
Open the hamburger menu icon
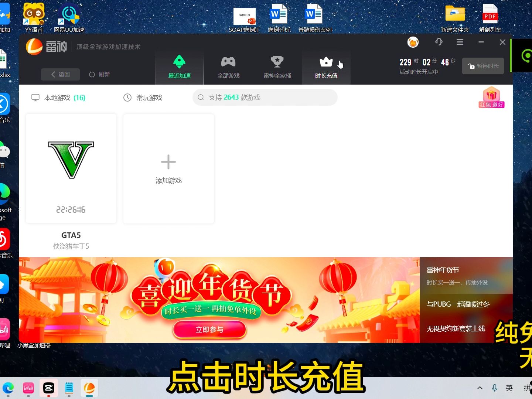click(460, 42)
